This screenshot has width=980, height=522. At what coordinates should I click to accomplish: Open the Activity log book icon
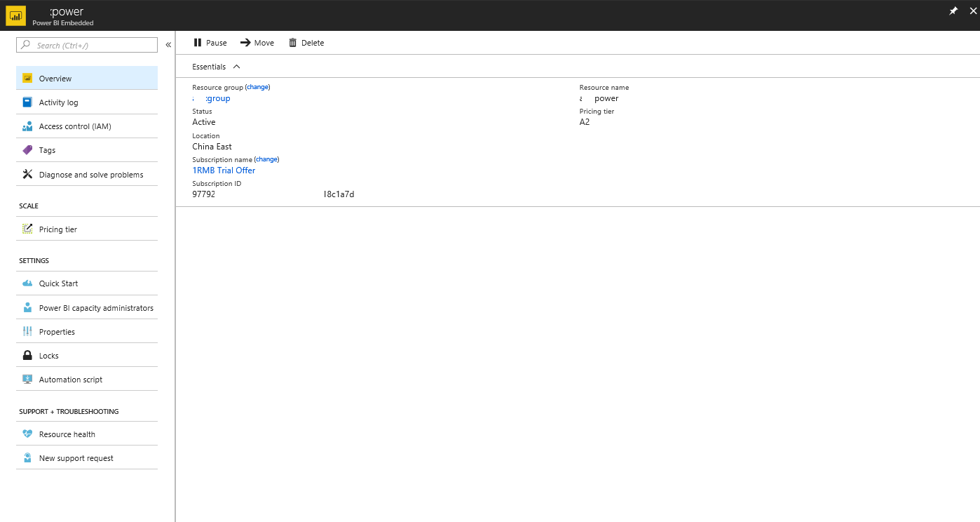(27, 102)
